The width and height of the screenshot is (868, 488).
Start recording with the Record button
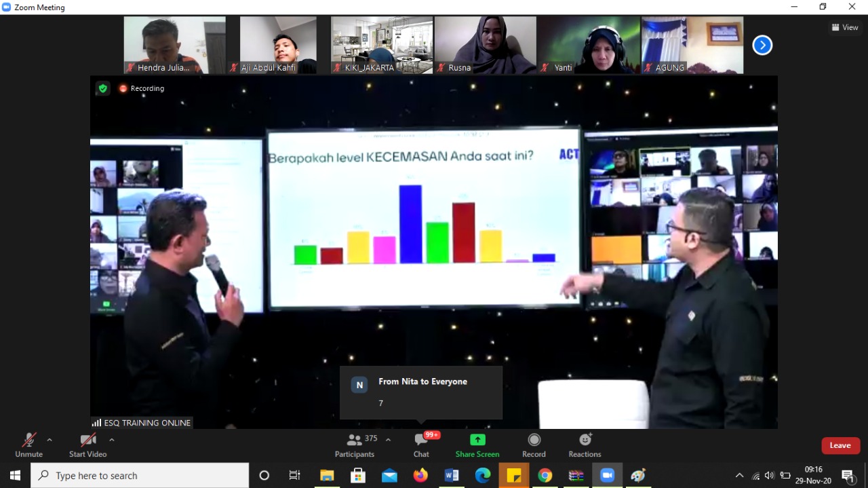point(534,445)
